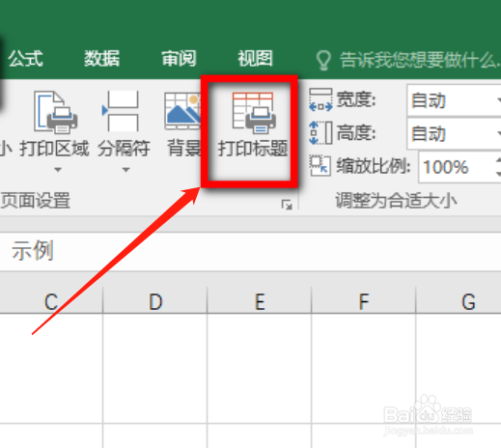Click the 告诉我您想要做什么 search box
Viewport: 501px width, 448px height.
click(x=420, y=60)
